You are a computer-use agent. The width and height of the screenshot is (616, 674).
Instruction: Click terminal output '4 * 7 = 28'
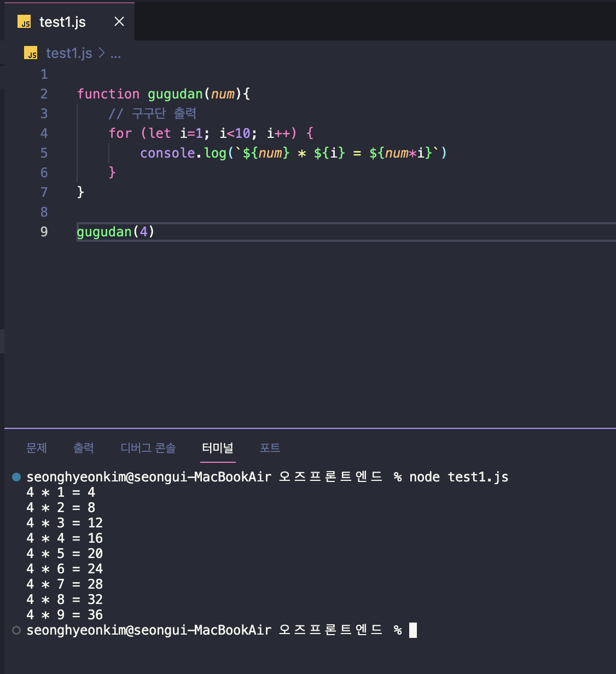[x=65, y=584]
